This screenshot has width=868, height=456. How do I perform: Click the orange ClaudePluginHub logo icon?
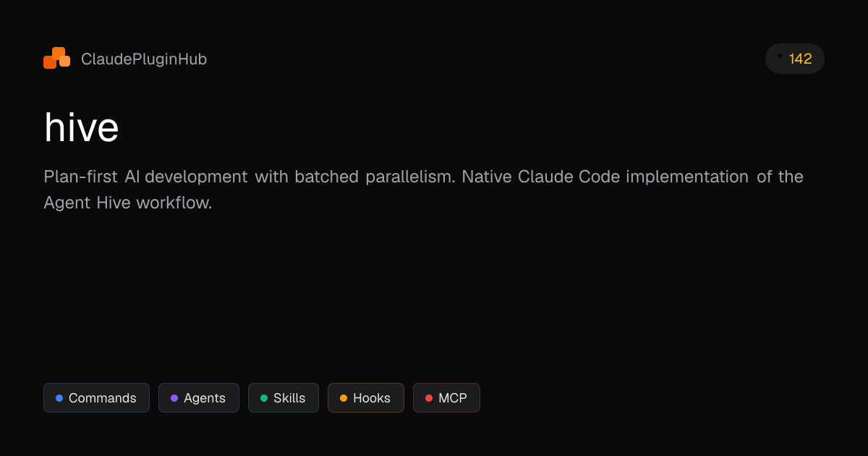click(x=56, y=59)
